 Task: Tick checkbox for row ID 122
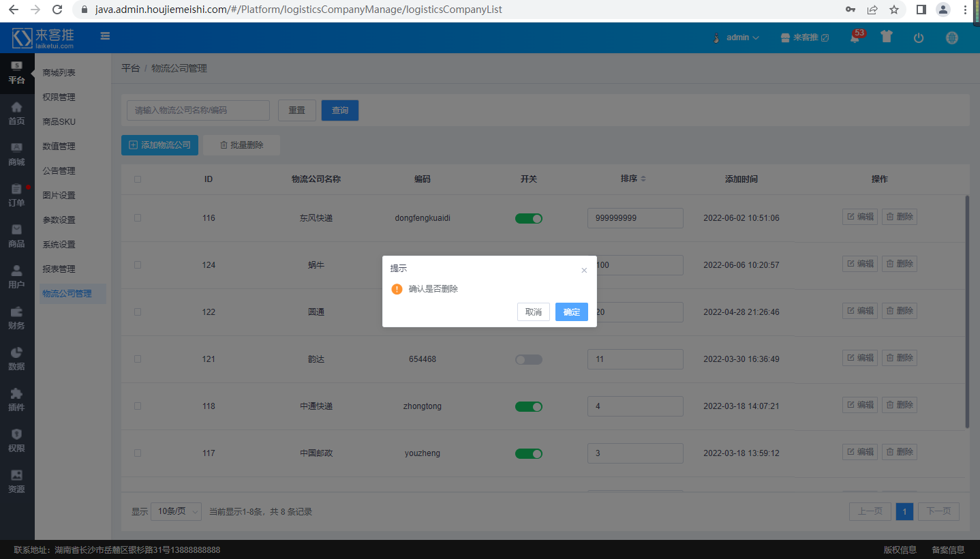138,312
